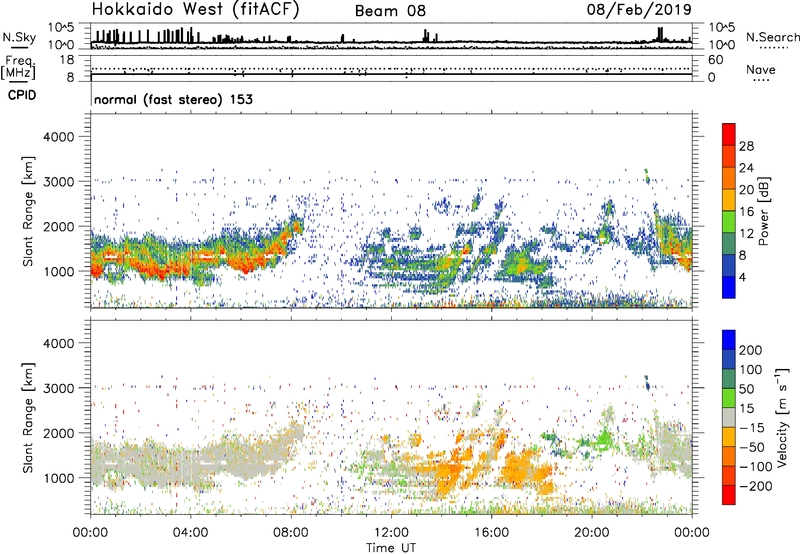Click the '3000' tick on velocity panel
Screen dimensions: 800x554
coord(58,388)
